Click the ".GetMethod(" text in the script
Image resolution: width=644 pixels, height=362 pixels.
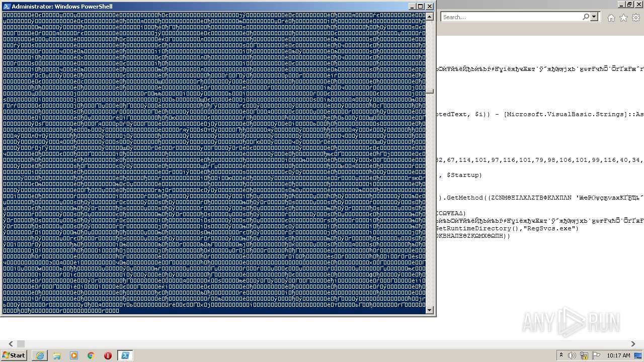pyautogui.click(x=464, y=198)
